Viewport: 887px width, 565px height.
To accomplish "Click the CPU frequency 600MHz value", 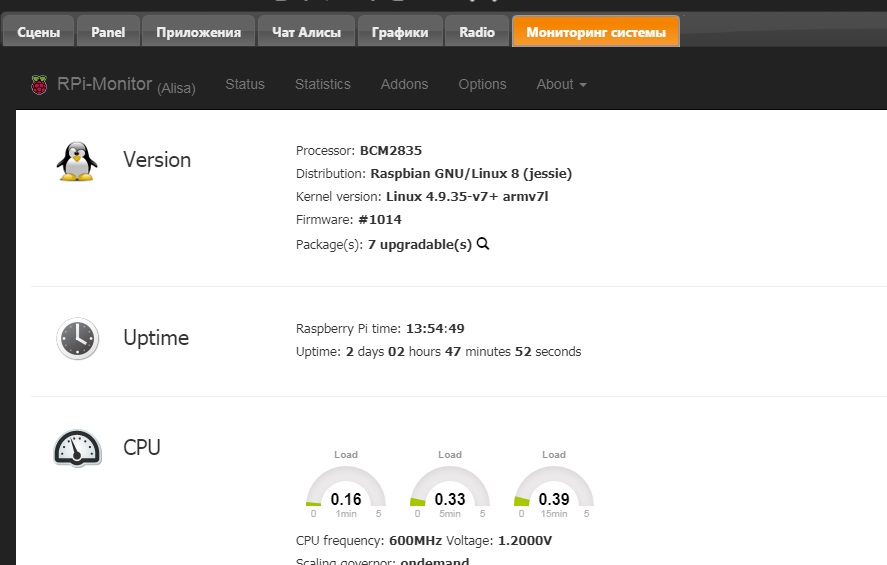I will pos(415,541).
